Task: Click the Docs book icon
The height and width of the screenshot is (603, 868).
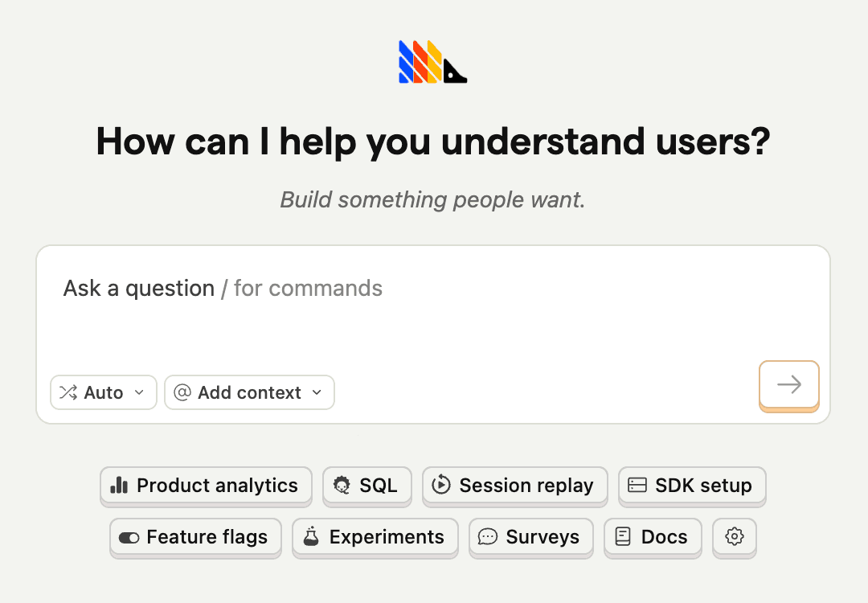Action: 623,536
